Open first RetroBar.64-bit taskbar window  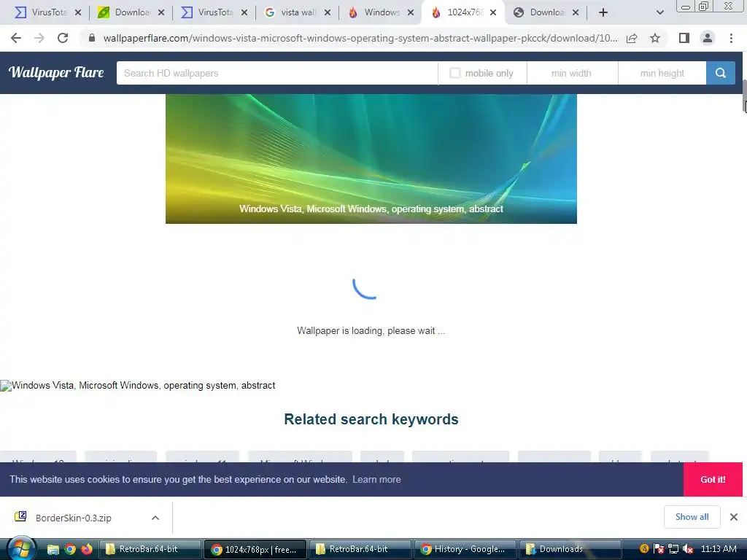(150, 549)
